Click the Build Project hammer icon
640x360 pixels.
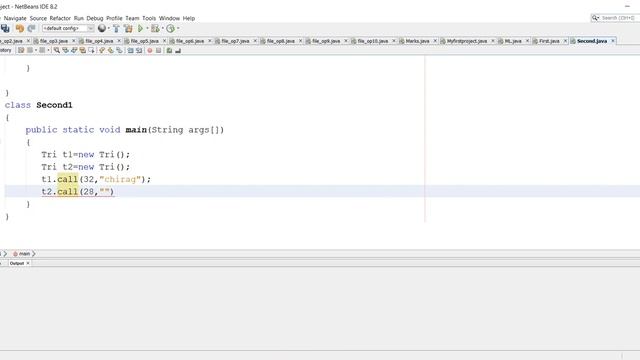[116, 29]
